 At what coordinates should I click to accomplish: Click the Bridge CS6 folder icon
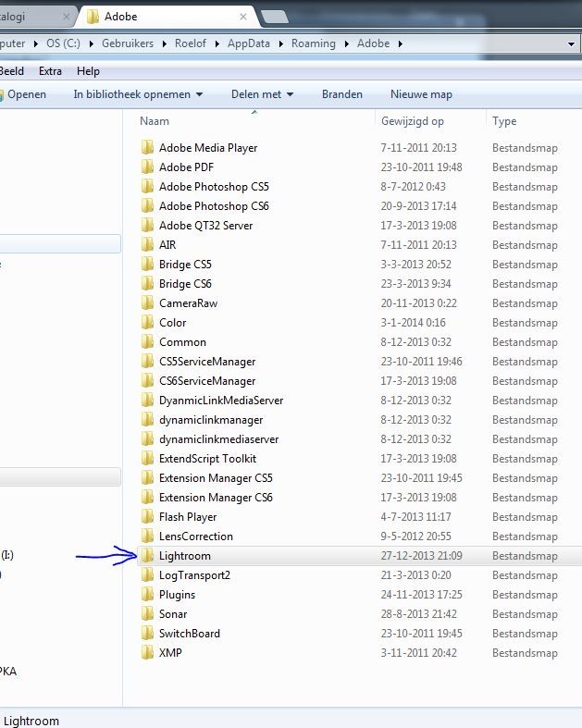coord(147,284)
